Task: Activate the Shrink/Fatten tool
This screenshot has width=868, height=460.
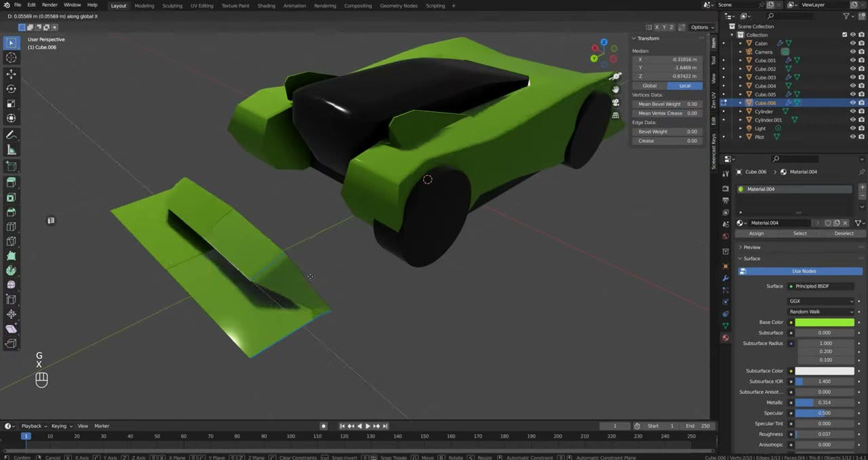Action: pyautogui.click(x=11, y=314)
